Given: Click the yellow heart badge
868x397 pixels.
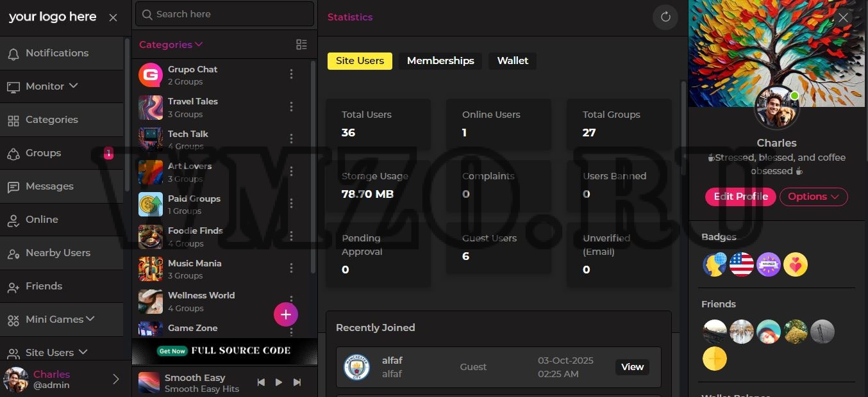Looking at the screenshot, I should 796,264.
